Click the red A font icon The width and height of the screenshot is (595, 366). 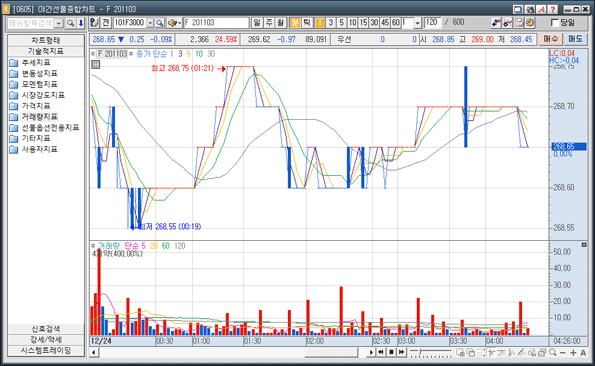click(x=541, y=9)
